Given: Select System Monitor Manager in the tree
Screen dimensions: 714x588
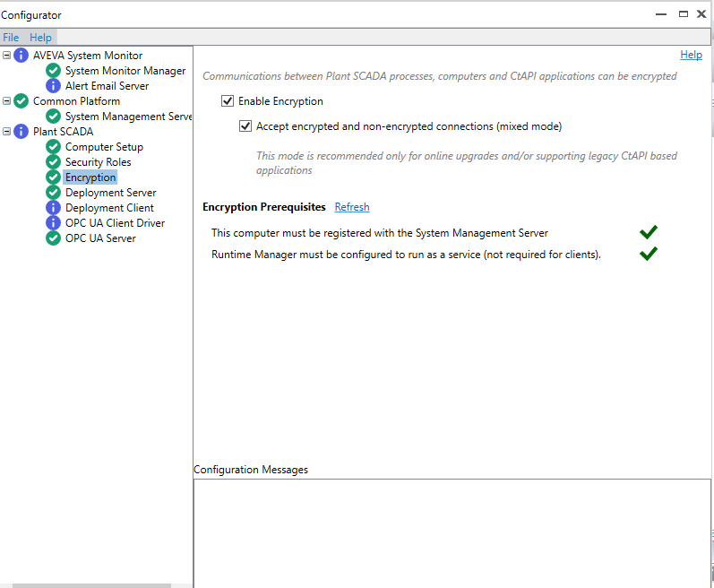Looking at the screenshot, I should pos(125,71).
